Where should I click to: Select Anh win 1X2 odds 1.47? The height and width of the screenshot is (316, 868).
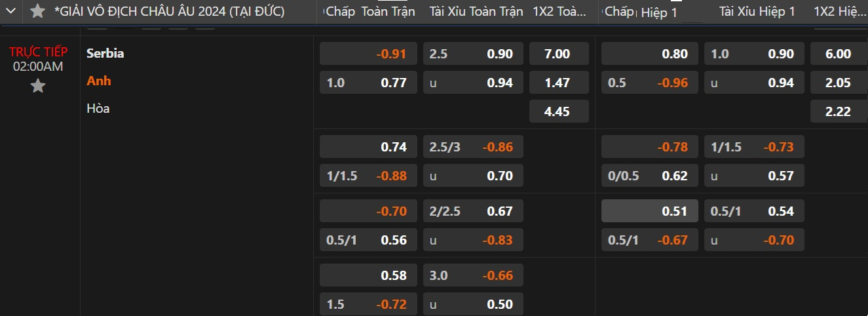[x=559, y=83]
